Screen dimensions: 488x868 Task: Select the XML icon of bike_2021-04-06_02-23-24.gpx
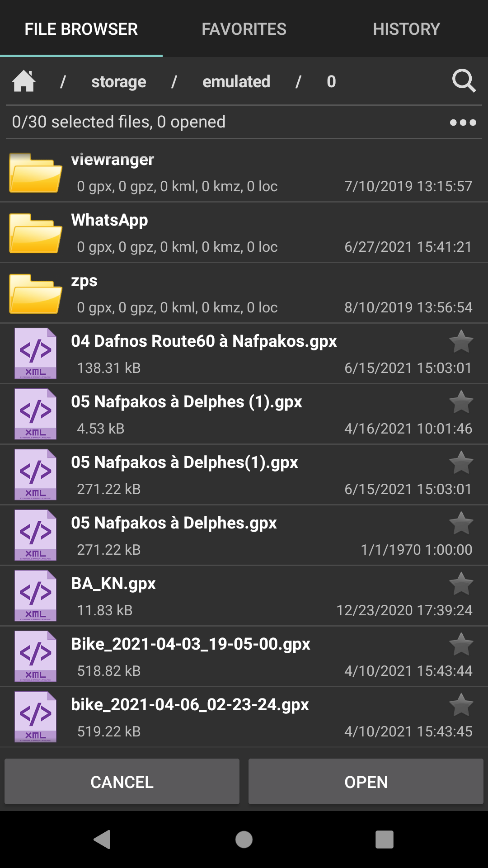click(35, 717)
